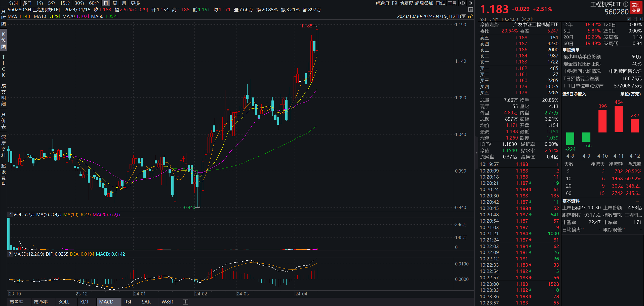
Task: Click the question mark icon next to VOL
Action: coord(10,214)
